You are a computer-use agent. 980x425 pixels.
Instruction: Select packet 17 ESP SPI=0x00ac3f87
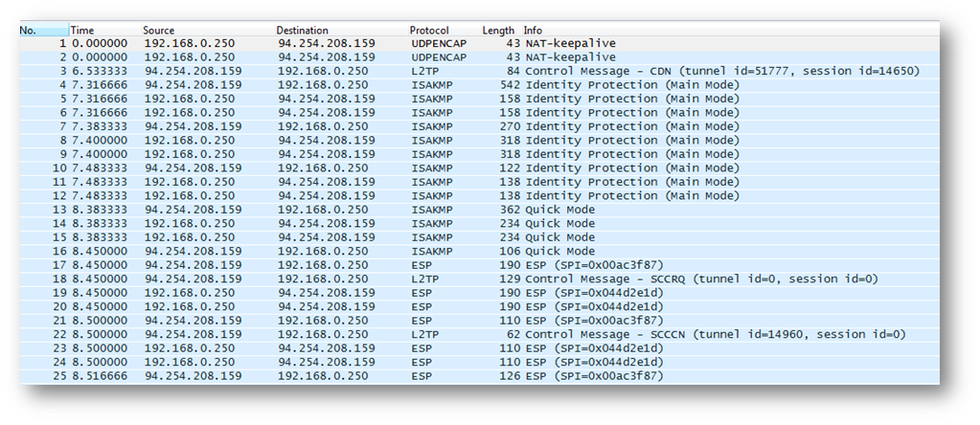click(x=479, y=265)
